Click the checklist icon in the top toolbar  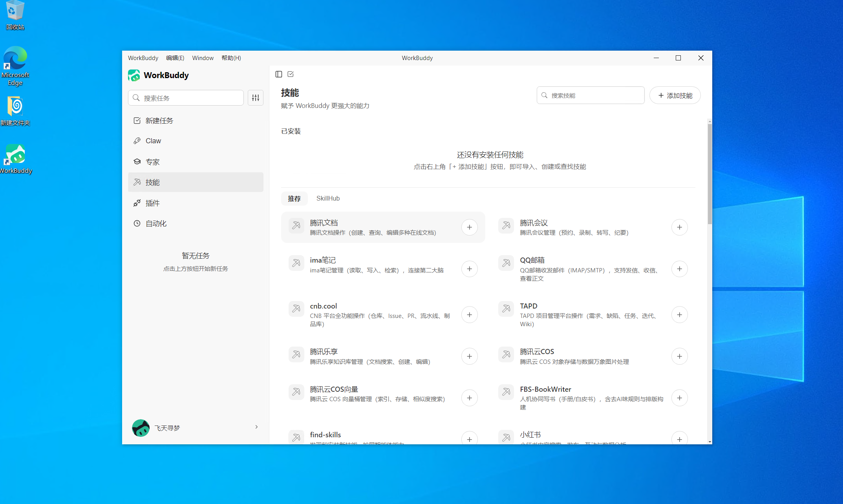tap(291, 74)
